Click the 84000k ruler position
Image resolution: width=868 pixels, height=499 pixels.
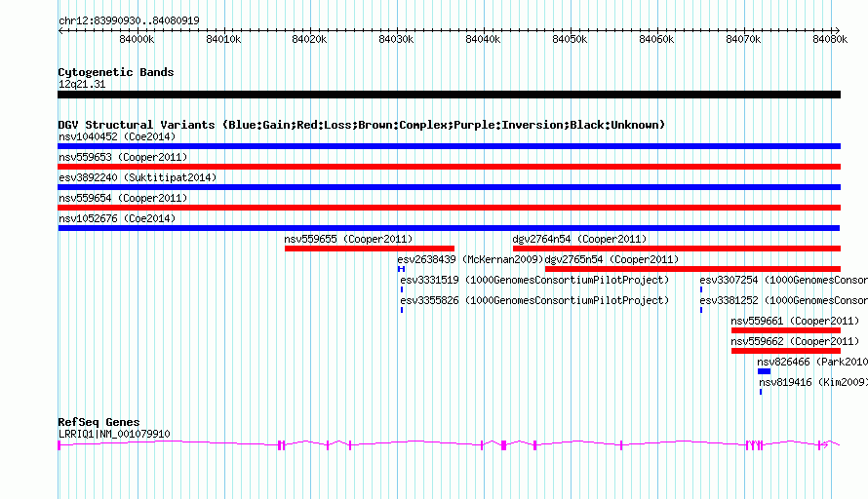click(137, 39)
